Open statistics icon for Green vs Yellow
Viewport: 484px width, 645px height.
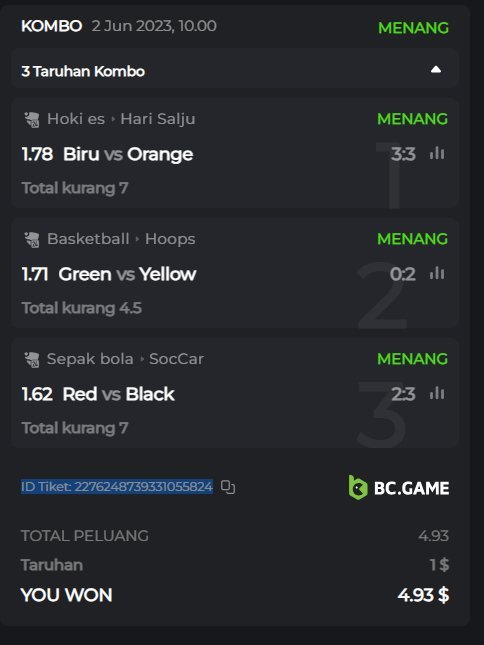437,274
